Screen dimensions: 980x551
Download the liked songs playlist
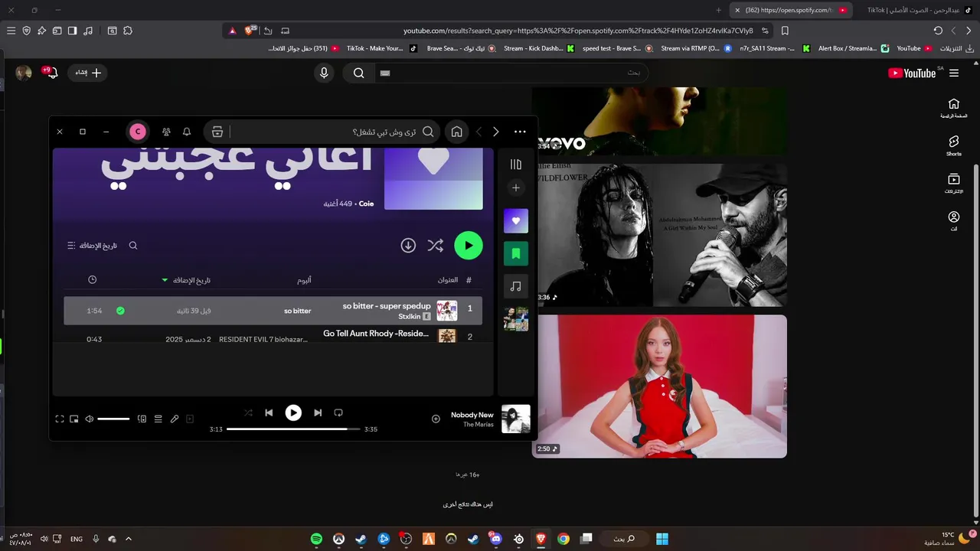click(408, 246)
